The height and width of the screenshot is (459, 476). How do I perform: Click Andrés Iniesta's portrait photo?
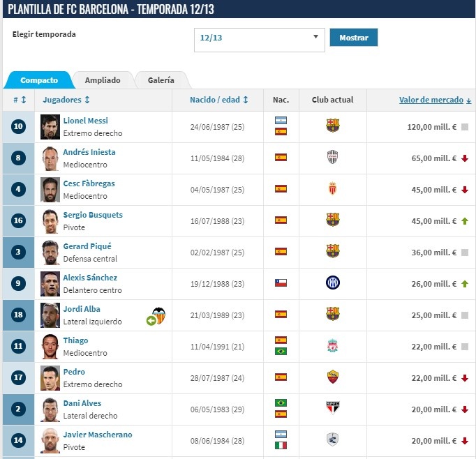pyautogui.click(x=50, y=158)
